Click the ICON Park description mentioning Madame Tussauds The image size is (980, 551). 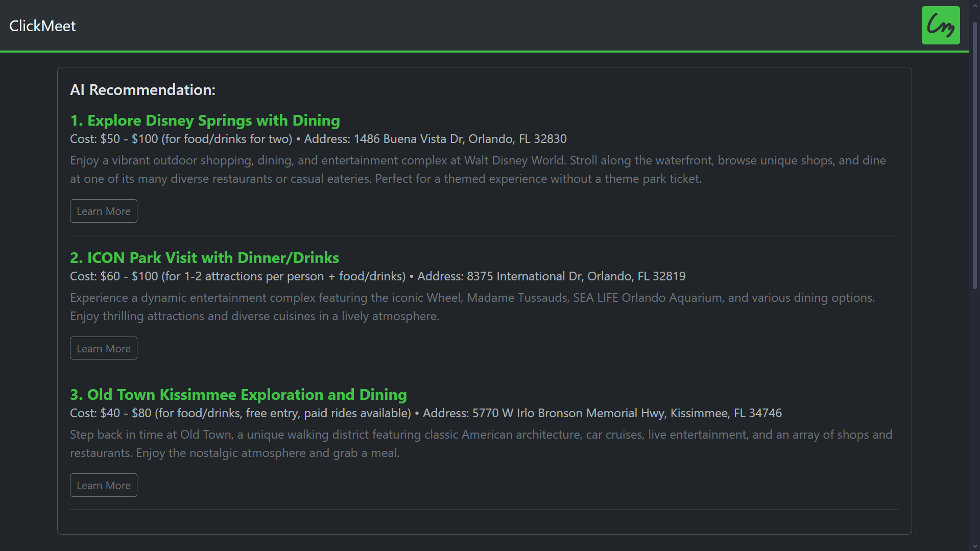click(x=472, y=307)
